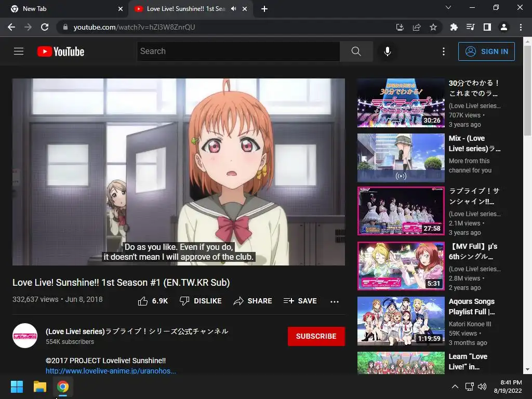Subscribe to the Love Live channel
Screen dimensions: 532x399
point(316,336)
